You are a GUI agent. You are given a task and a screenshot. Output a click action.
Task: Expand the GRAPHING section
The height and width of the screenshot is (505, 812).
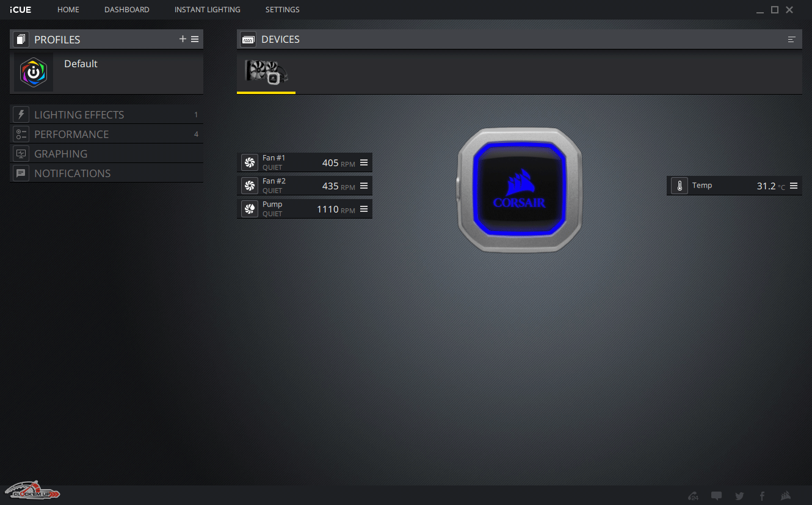tap(106, 153)
